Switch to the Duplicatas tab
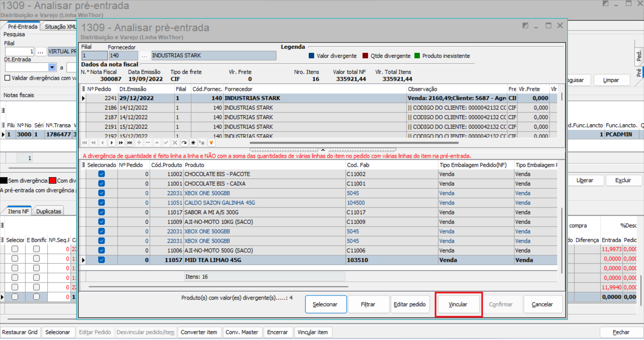 pos(49,211)
